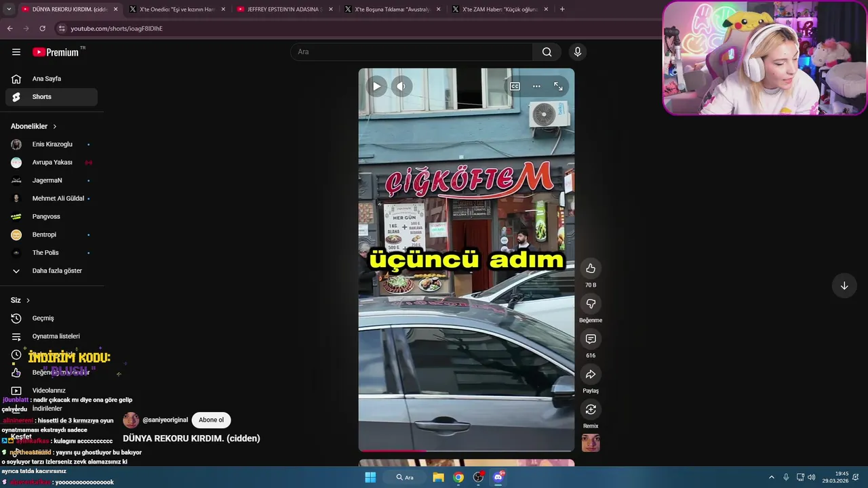
Task: Show hidden system tray icons
Action: pos(771,477)
